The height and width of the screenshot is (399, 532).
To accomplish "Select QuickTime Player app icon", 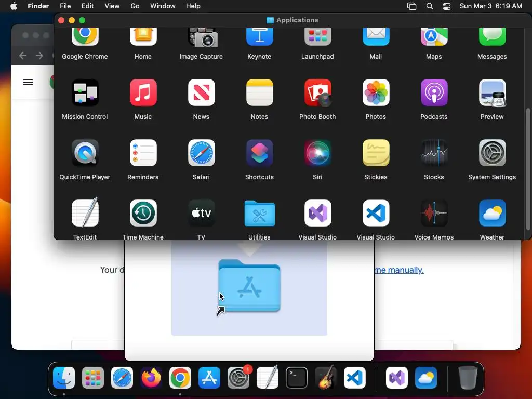I will pyautogui.click(x=85, y=153).
